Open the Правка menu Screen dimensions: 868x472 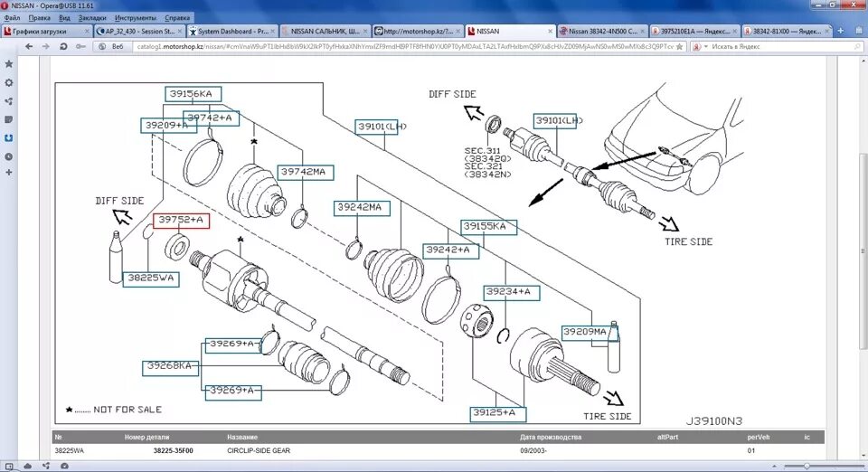(39, 18)
